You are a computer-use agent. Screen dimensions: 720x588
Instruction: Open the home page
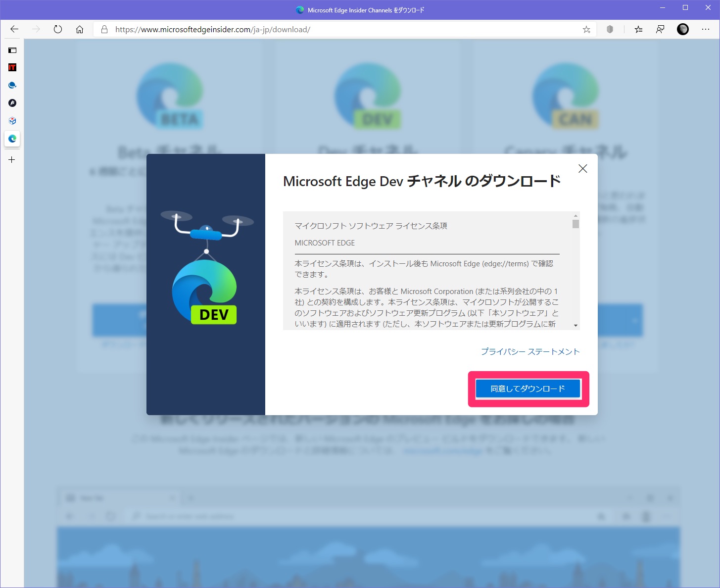(80, 29)
